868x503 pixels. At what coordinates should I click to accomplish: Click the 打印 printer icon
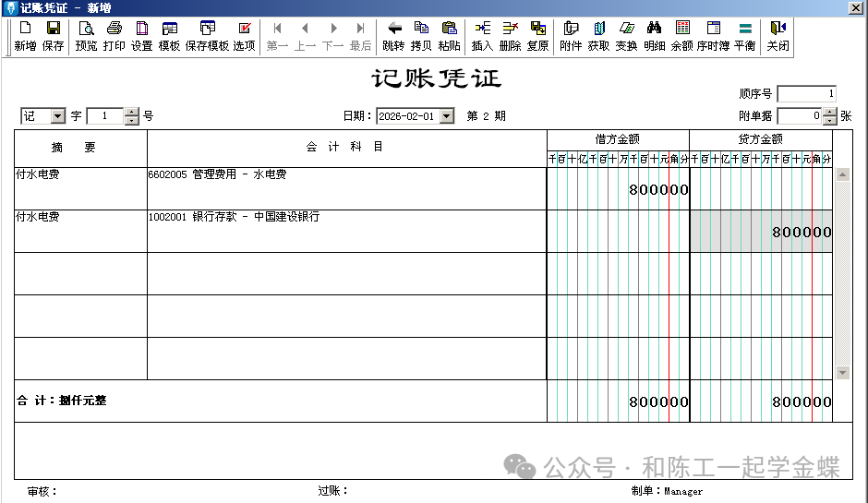pos(115,35)
